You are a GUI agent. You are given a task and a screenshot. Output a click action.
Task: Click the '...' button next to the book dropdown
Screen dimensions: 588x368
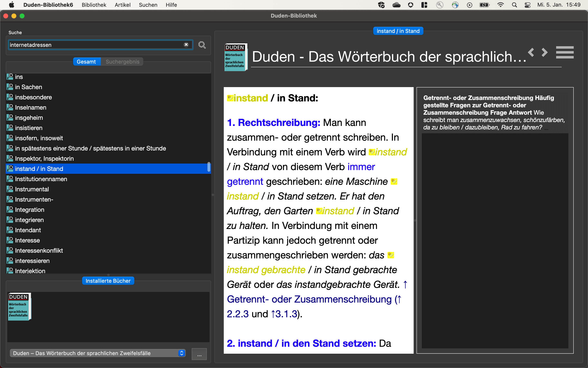pyautogui.click(x=199, y=354)
